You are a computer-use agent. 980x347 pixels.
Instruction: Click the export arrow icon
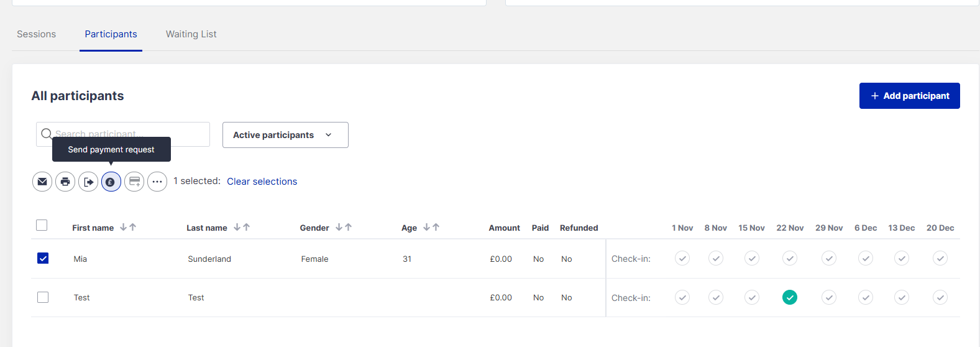(x=88, y=182)
